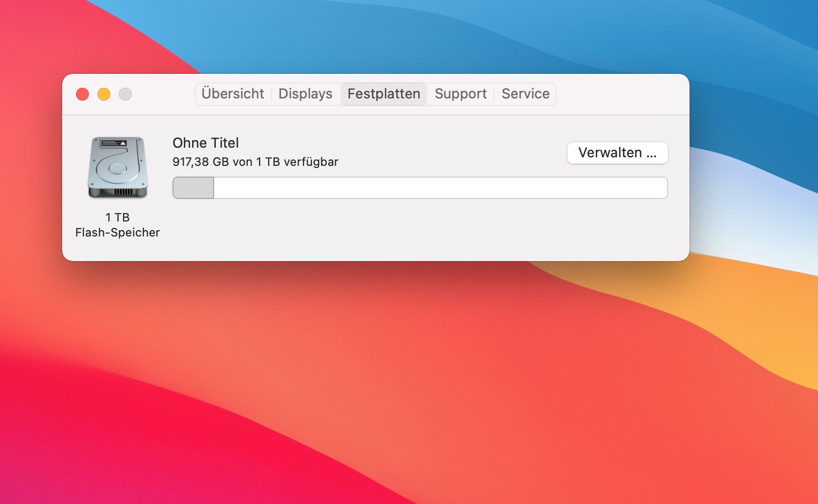This screenshot has width=818, height=504.
Task: Click the hard drive icon
Action: click(x=117, y=167)
